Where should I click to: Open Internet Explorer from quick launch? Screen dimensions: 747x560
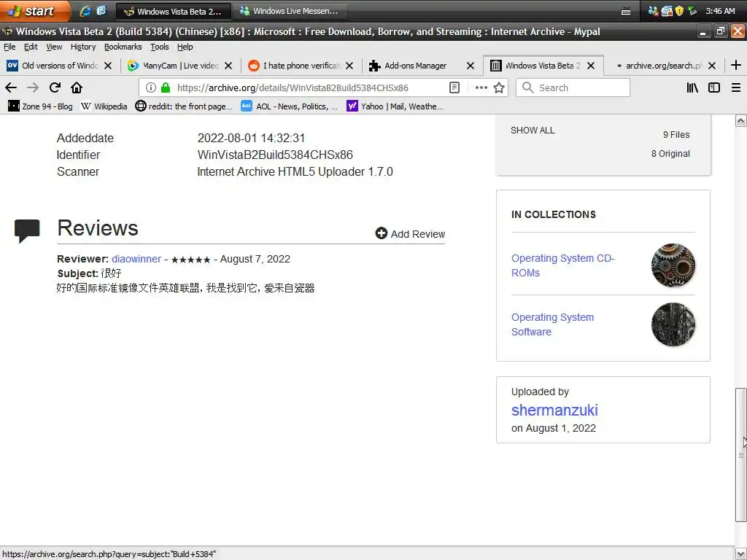point(85,10)
